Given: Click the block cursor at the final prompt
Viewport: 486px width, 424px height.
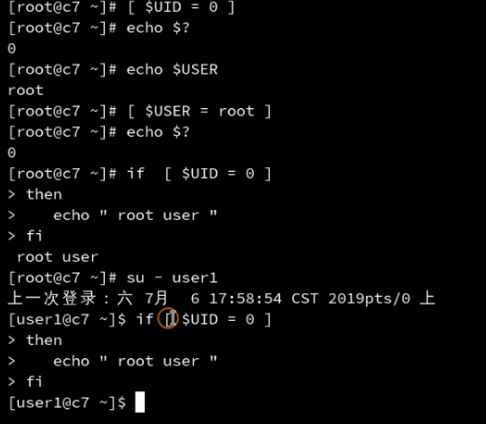Looking at the screenshot, I should coord(140,402).
